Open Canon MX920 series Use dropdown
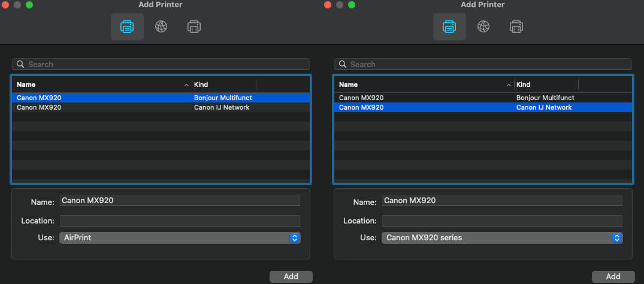This screenshot has width=644, height=284. pyautogui.click(x=502, y=237)
